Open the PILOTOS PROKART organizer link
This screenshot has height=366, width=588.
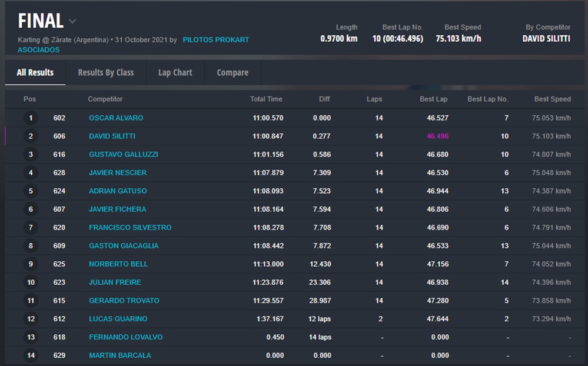[215, 40]
